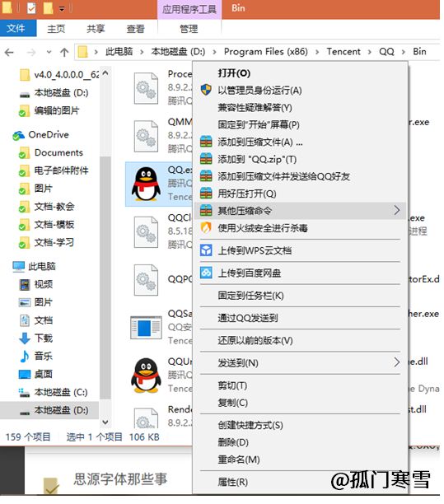
Task: Click the Huorong shield icon for 使用火绒安全进行杀毒
Action: [x=206, y=228]
